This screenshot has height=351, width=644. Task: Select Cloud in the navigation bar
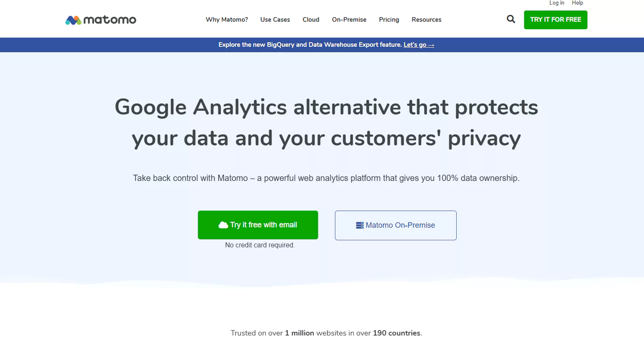click(x=311, y=20)
